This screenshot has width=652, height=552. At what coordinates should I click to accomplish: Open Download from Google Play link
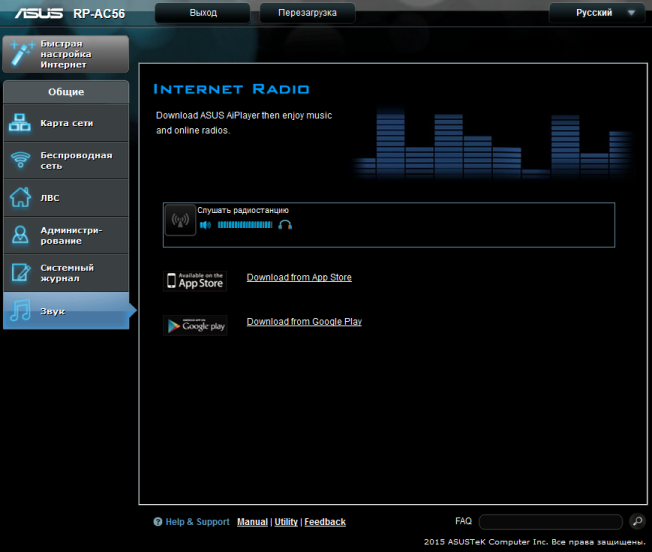304,322
